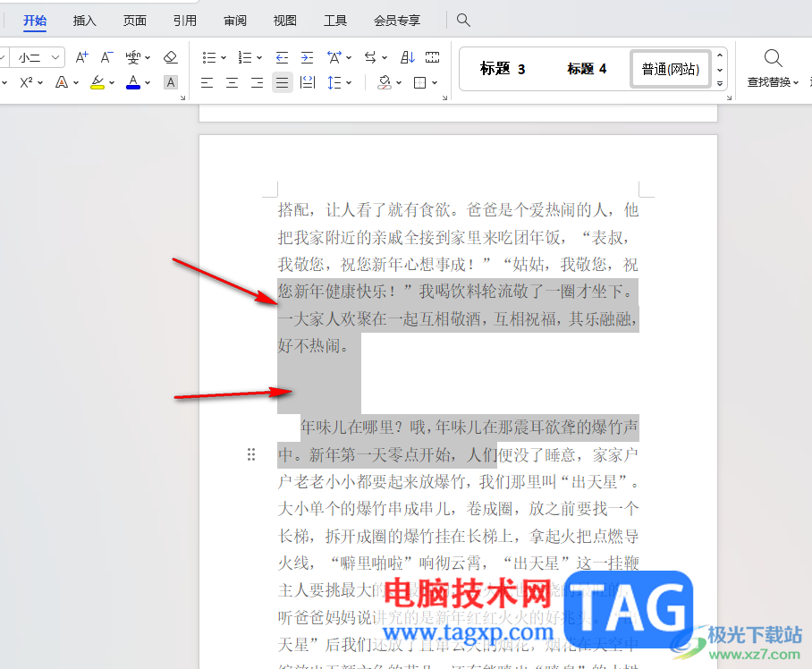The width and height of the screenshot is (812, 669).
Task: Switch to 审阅 tab
Action: coord(235,21)
